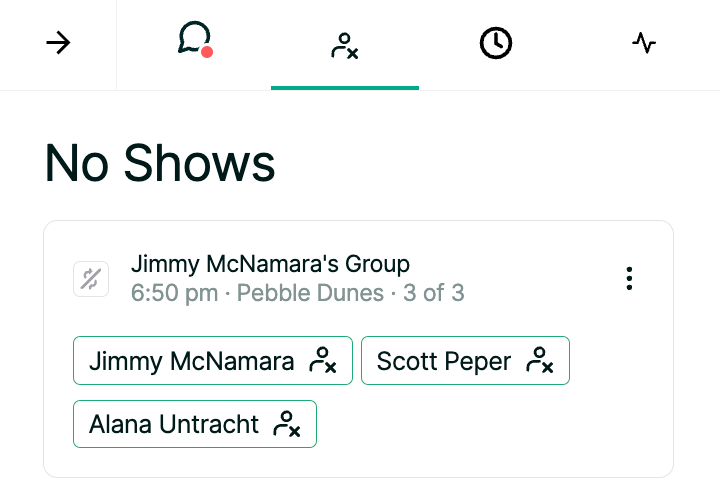Switch to the clock history tab
Viewport: 720px width, 504px height.
[495, 44]
